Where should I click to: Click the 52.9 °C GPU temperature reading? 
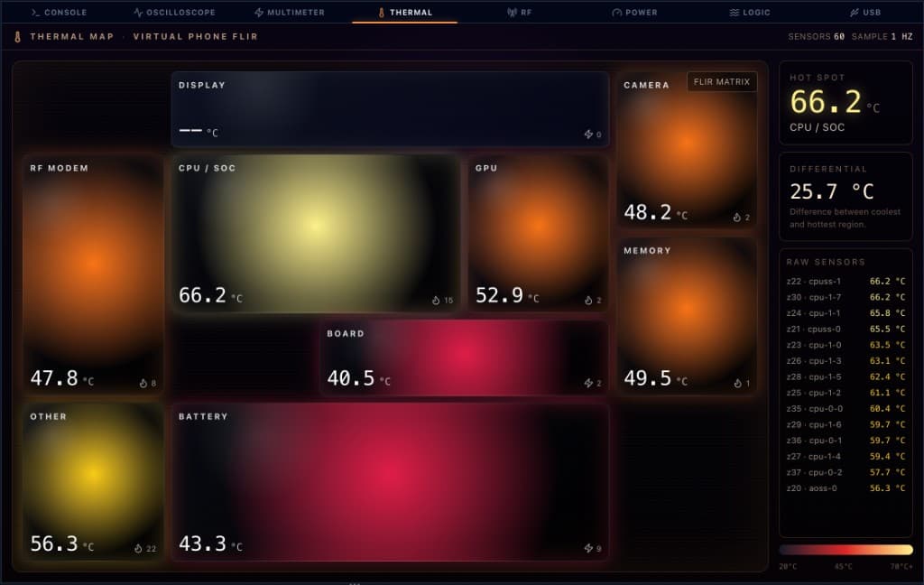click(507, 295)
